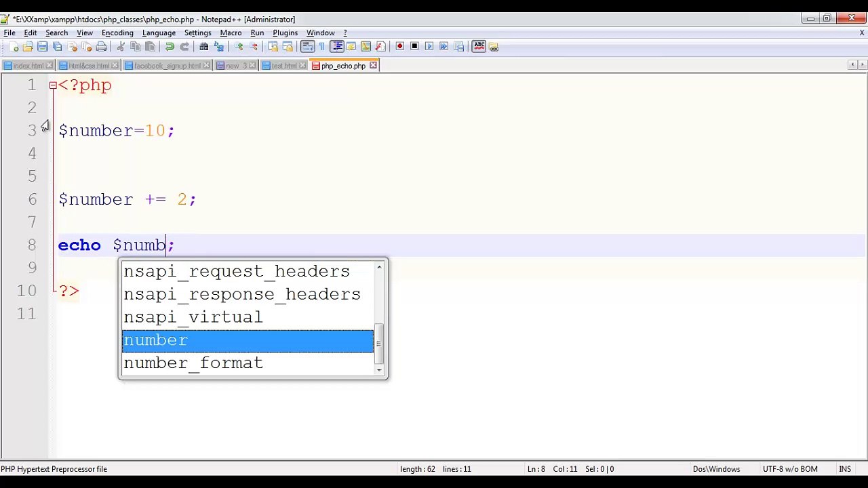Undo the last edit via toolbar
Image resolution: width=868 pixels, height=488 pixels.
pyautogui.click(x=170, y=47)
